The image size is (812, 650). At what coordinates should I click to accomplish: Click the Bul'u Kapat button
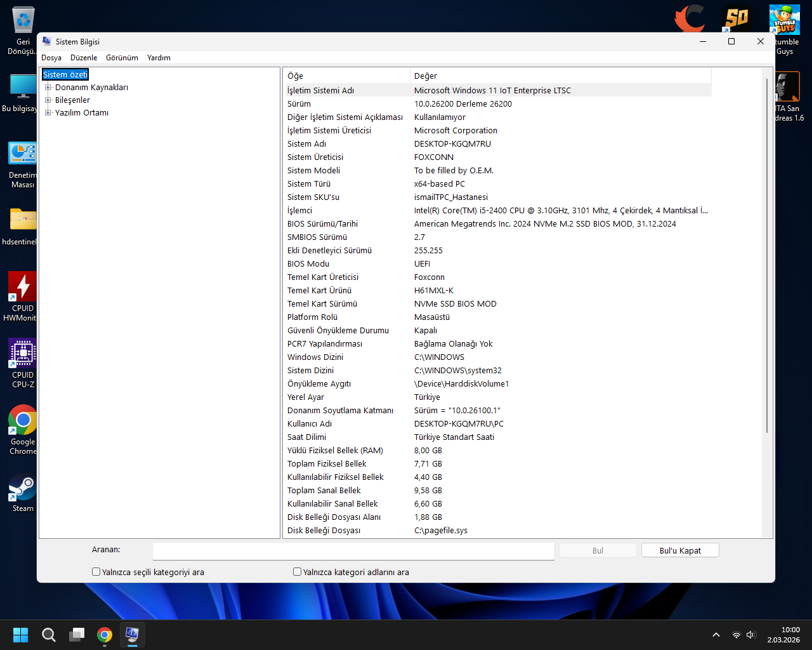680,550
